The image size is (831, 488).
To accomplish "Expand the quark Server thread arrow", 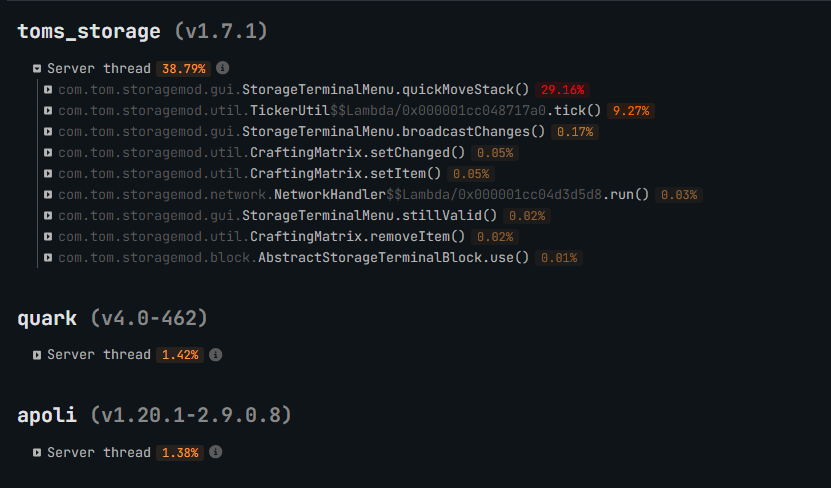I will click(x=37, y=355).
